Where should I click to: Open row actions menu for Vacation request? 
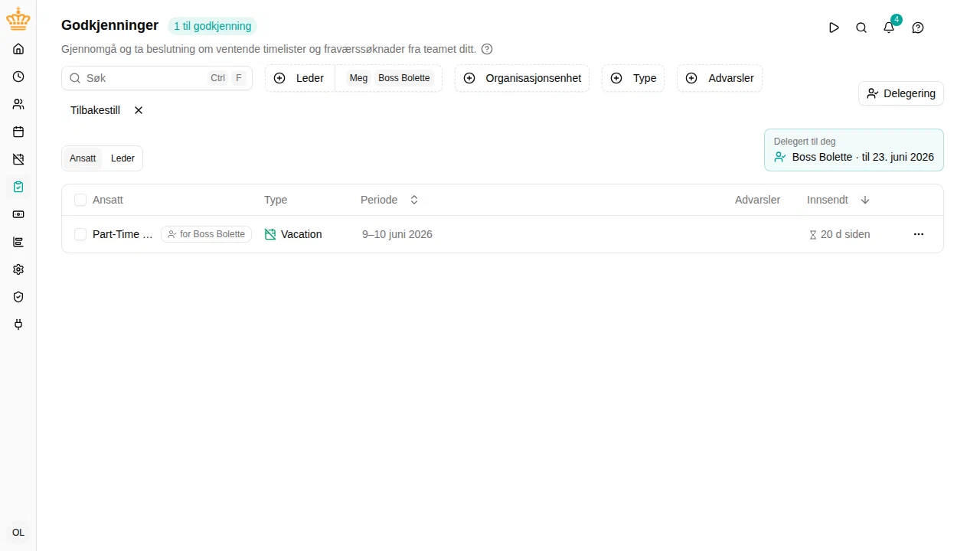tap(919, 234)
